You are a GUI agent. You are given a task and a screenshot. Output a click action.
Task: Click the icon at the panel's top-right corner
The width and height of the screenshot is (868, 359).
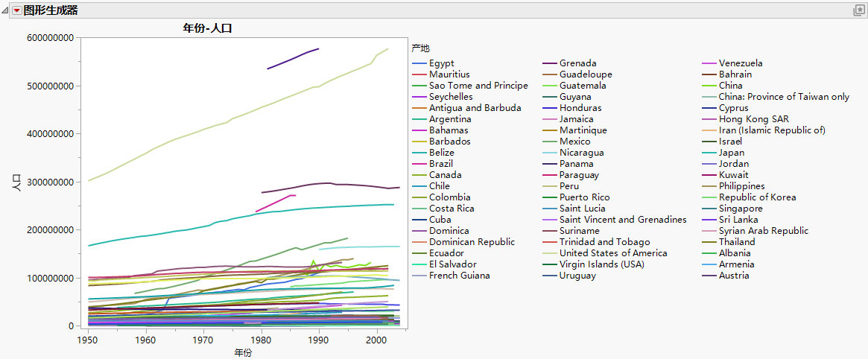point(858,10)
